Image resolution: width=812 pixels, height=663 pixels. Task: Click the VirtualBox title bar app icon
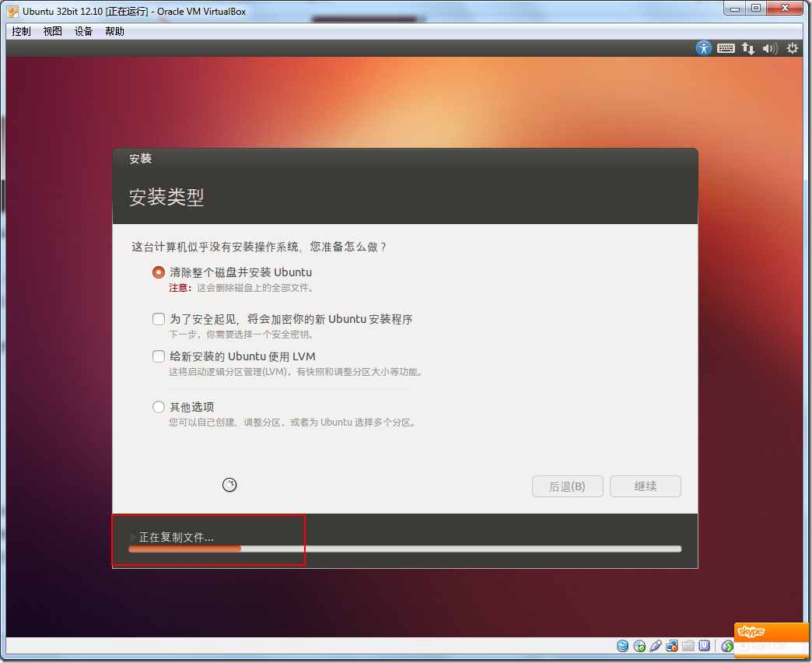pos(12,12)
